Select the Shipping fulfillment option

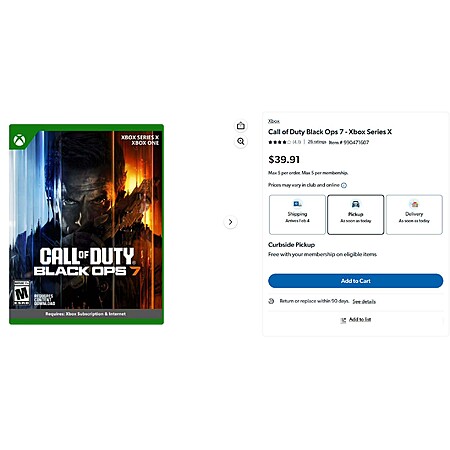(x=297, y=215)
